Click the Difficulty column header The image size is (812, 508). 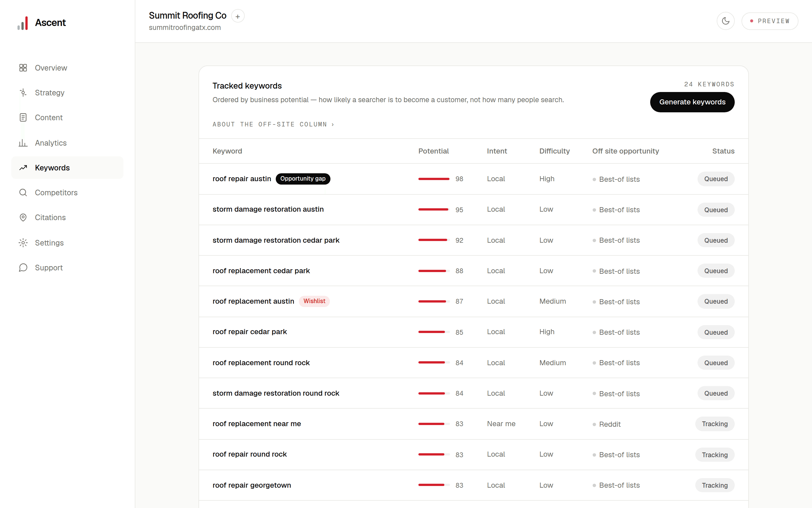tap(554, 151)
